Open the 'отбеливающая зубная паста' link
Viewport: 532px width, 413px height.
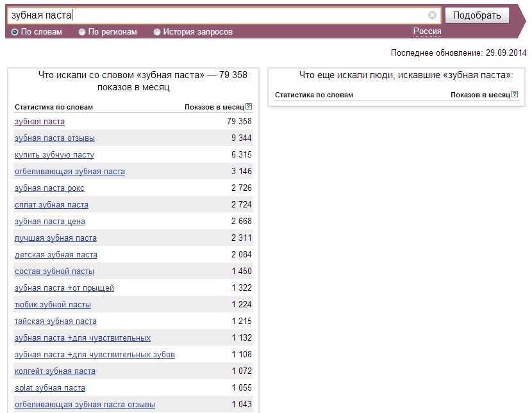click(x=70, y=171)
